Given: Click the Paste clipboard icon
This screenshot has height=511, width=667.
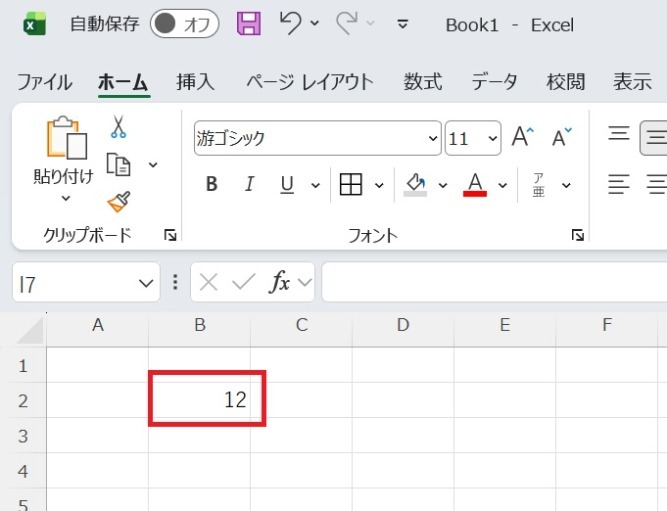Looking at the screenshot, I should tap(66, 137).
